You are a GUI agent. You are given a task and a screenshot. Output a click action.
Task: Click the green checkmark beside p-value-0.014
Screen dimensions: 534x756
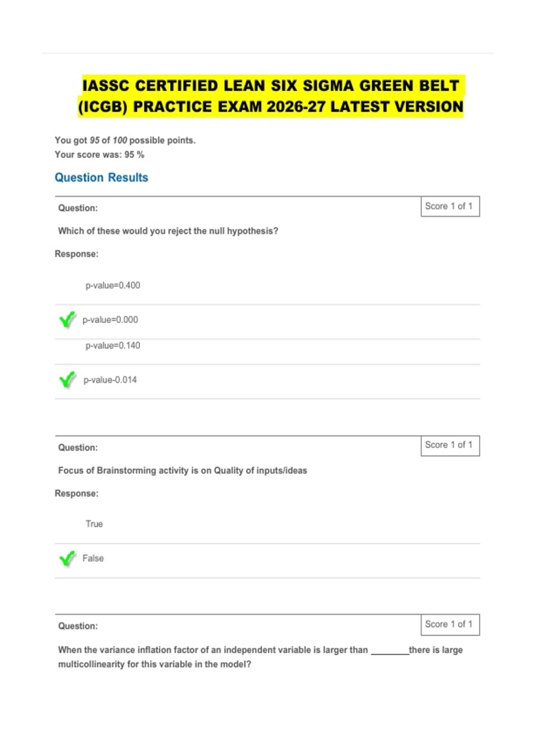[x=67, y=380]
